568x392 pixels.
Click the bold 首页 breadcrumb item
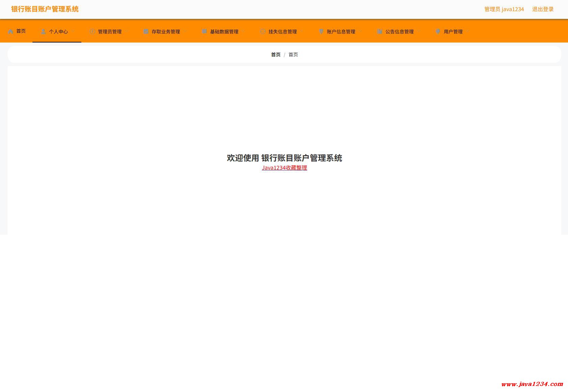click(276, 55)
